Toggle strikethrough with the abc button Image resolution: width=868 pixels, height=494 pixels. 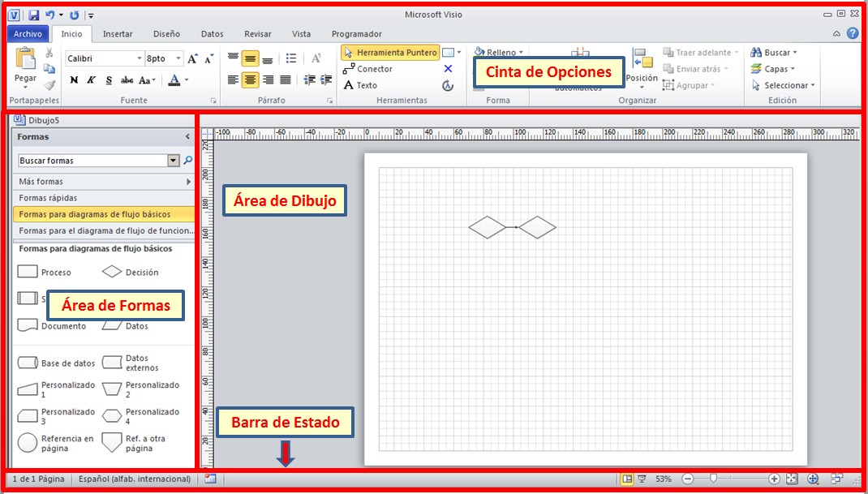127,80
